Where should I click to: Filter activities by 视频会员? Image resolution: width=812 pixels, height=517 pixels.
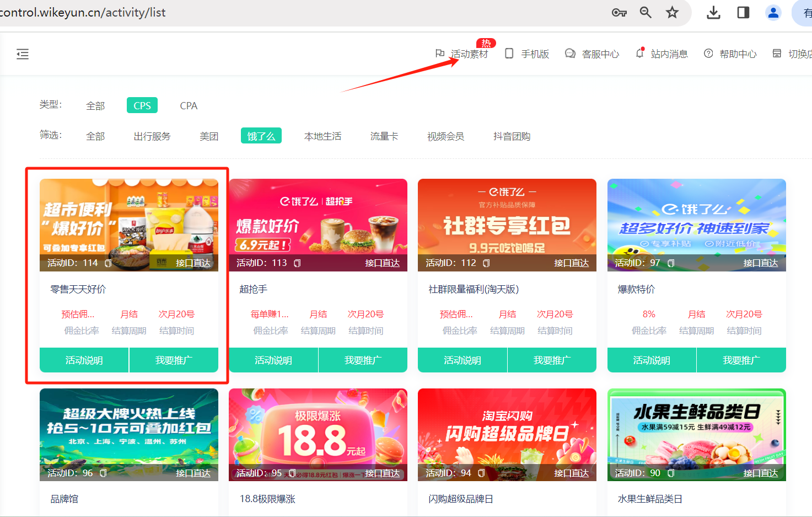pyautogui.click(x=445, y=136)
